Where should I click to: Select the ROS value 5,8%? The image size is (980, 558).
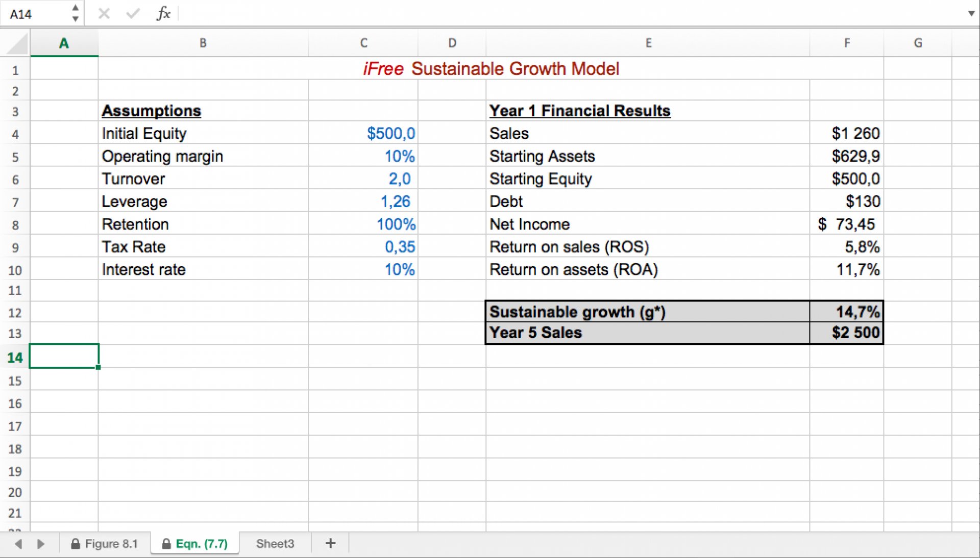(847, 246)
